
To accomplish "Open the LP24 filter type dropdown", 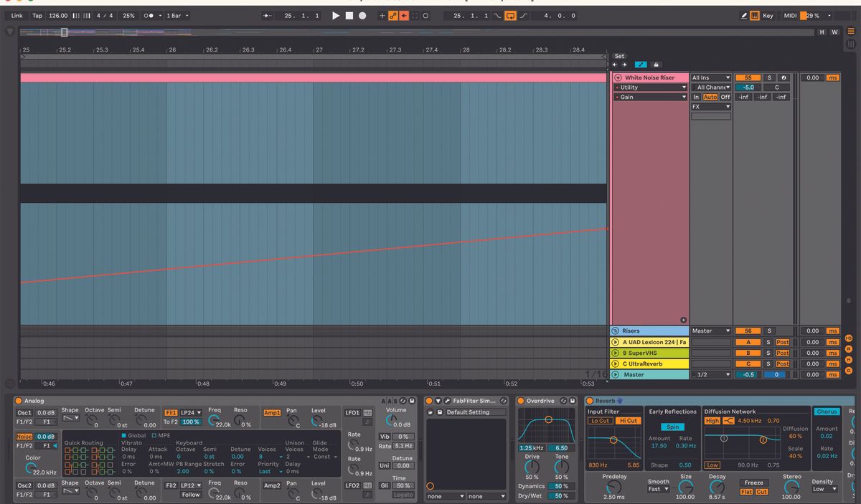I will coord(191,413).
